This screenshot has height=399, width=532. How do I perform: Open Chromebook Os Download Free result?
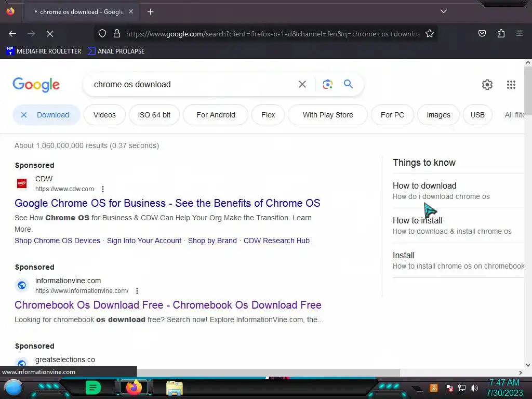coord(168,304)
